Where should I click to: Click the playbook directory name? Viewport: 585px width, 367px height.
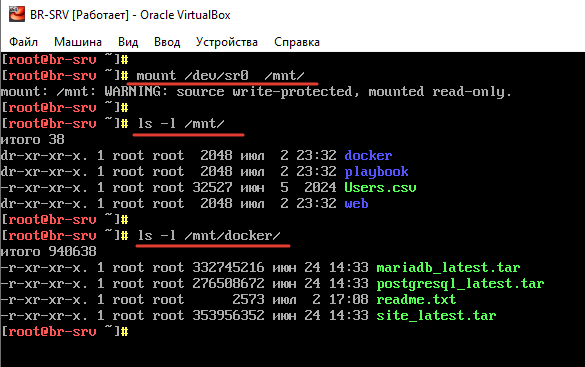376,172
